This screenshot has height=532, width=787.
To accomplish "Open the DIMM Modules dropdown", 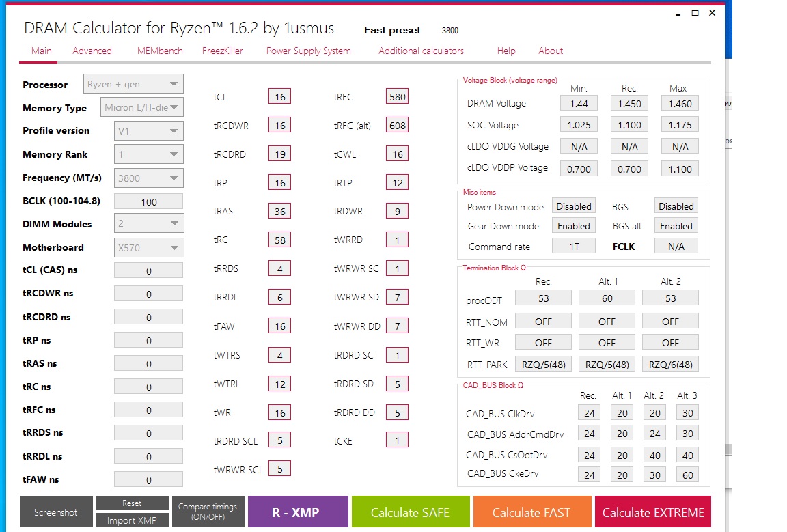I will tap(148, 223).
